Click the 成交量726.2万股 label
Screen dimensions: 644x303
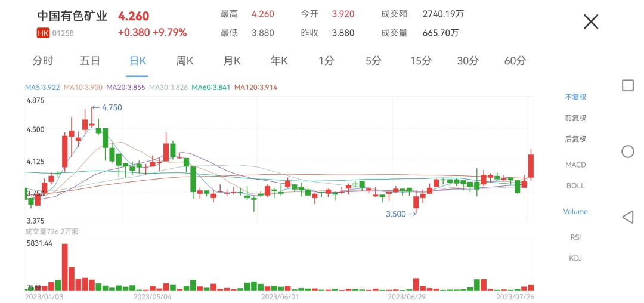[x=52, y=231]
